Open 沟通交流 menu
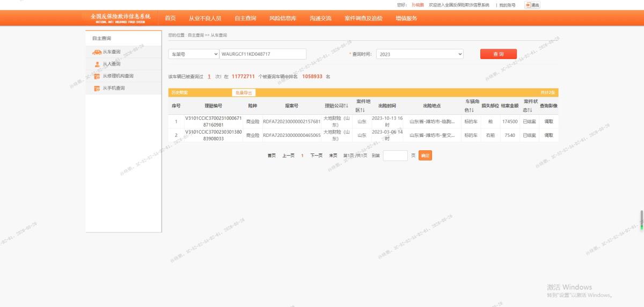The height and width of the screenshot is (307, 644). pos(320,18)
